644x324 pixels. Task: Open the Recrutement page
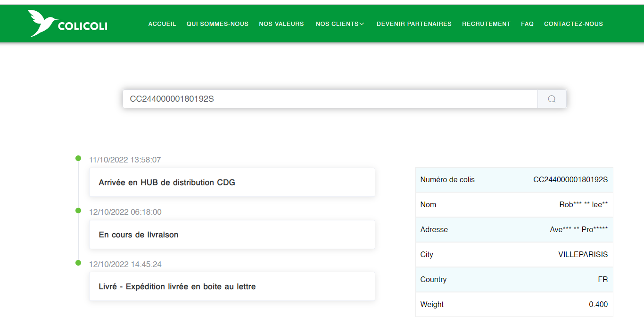pyautogui.click(x=486, y=24)
